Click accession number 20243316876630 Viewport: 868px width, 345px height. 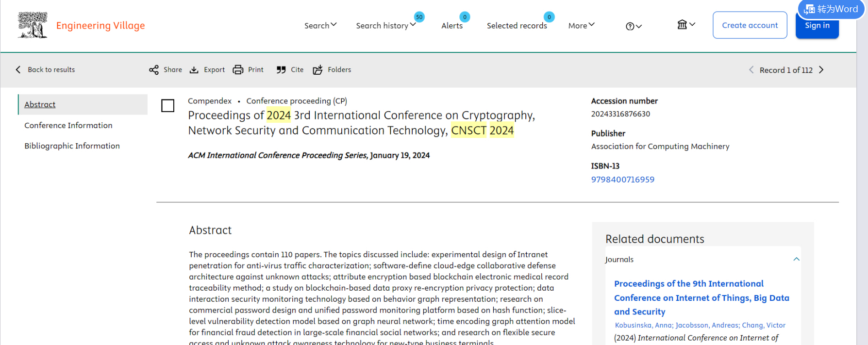(620, 114)
